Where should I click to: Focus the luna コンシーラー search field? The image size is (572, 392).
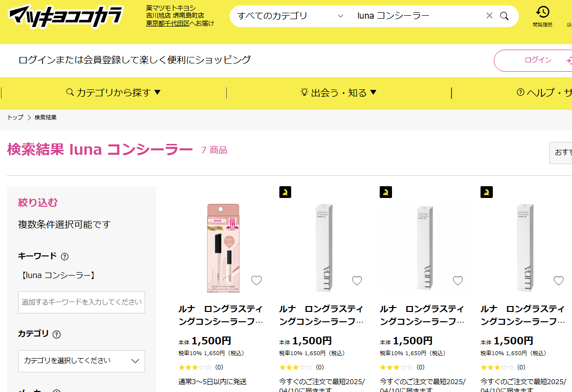pyautogui.click(x=418, y=16)
